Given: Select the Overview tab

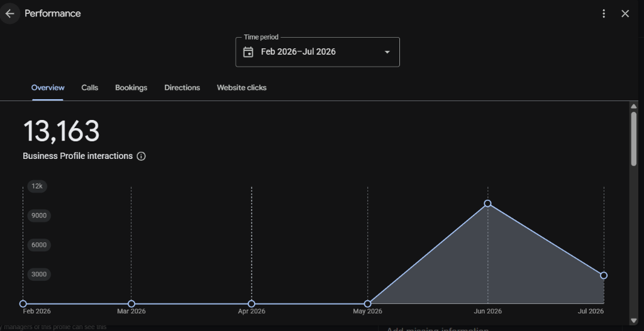Looking at the screenshot, I should coord(48,88).
